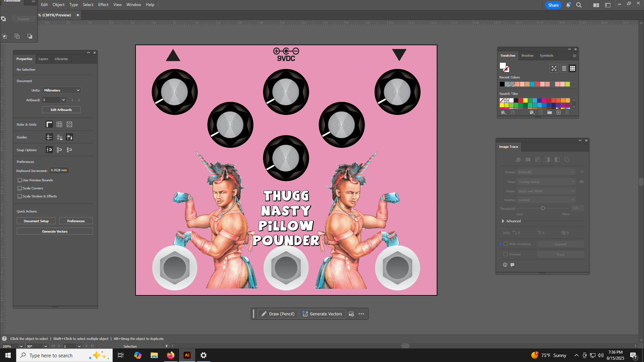
Task: Enable Scale Corners checkbox
Action: (x=20, y=188)
